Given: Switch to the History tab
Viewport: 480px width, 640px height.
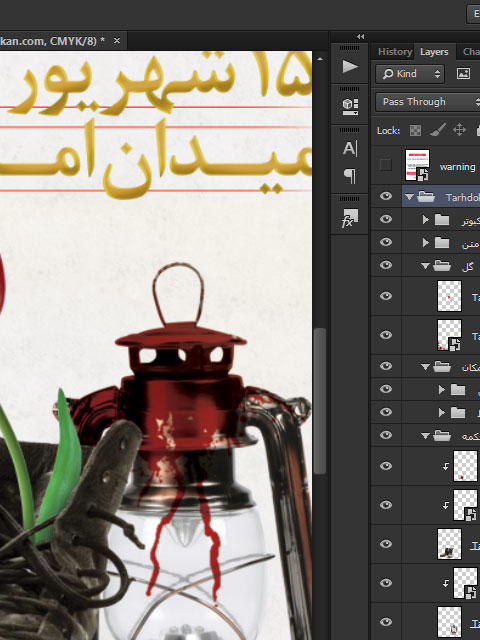Looking at the screenshot, I should pyautogui.click(x=394, y=52).
